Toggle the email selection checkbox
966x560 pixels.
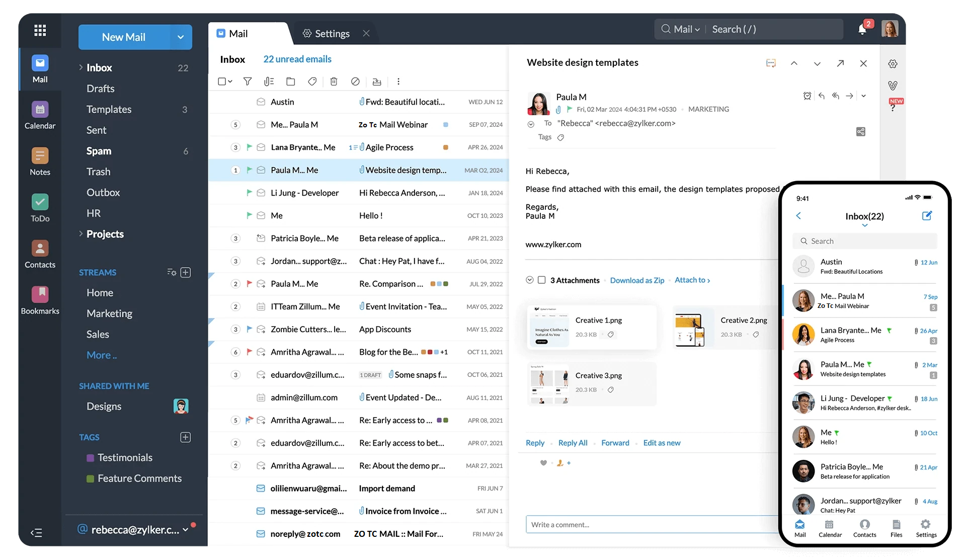point(221,82)
